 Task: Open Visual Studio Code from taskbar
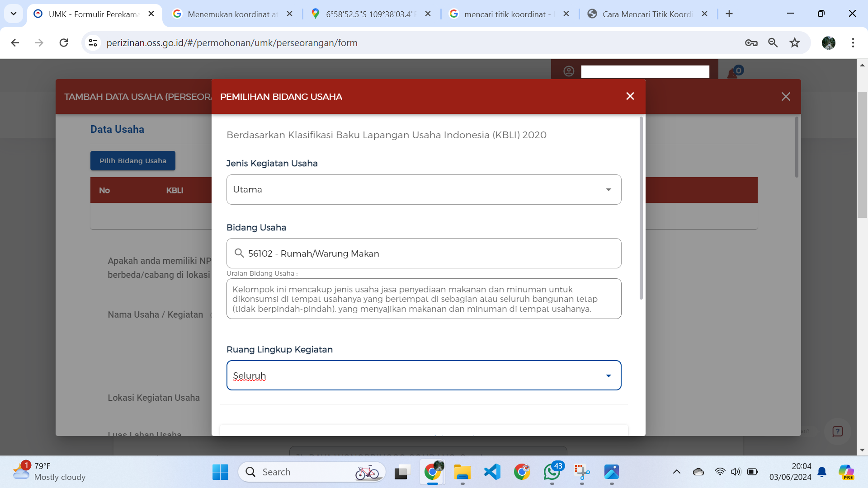point(492,472)
